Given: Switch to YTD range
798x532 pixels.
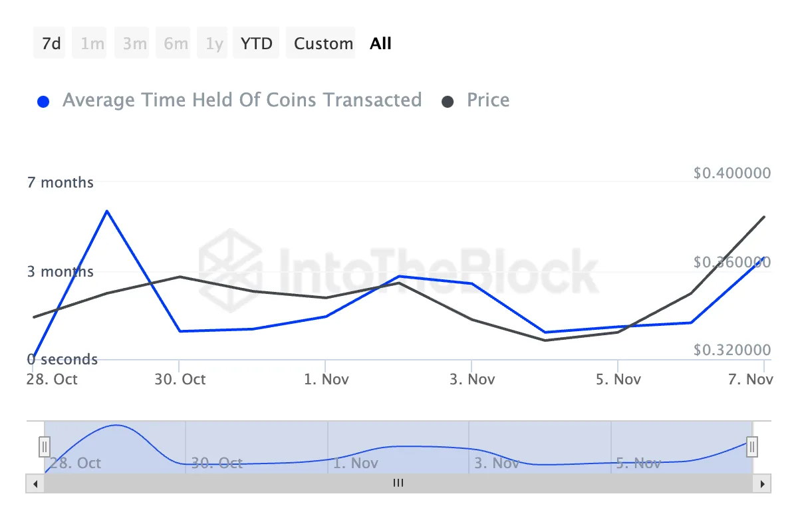Looking at the screenshot, I should coord(257,44).
